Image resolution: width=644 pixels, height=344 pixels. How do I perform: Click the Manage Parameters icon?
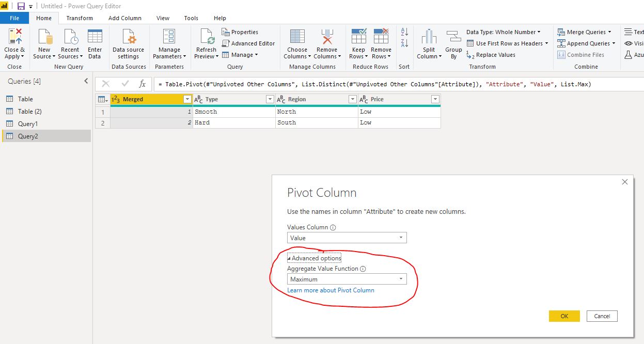[169, 37]
